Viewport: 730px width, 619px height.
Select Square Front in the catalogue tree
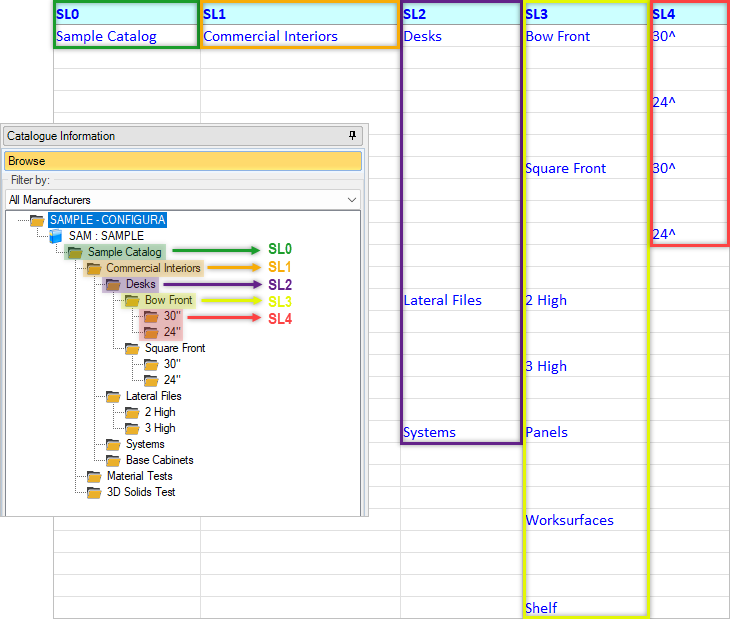[x=175, y=348]
